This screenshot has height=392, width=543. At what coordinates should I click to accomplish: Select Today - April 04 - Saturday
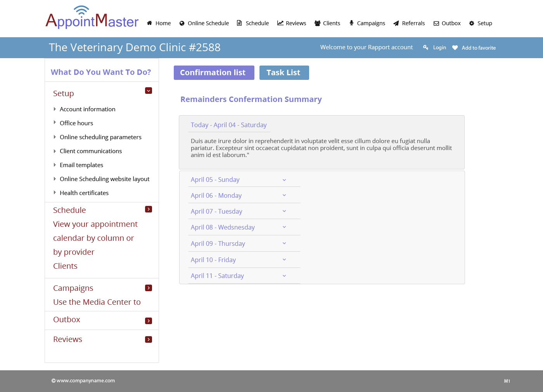(229, 125)
